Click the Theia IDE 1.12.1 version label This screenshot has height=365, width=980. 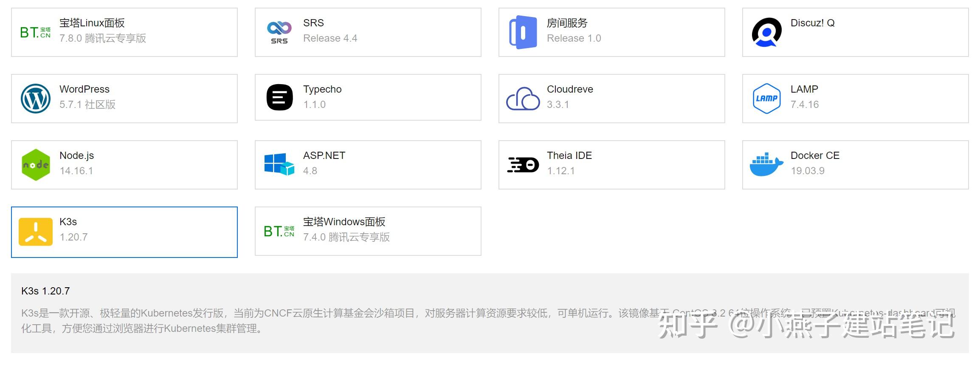click(x=561, y=171)
